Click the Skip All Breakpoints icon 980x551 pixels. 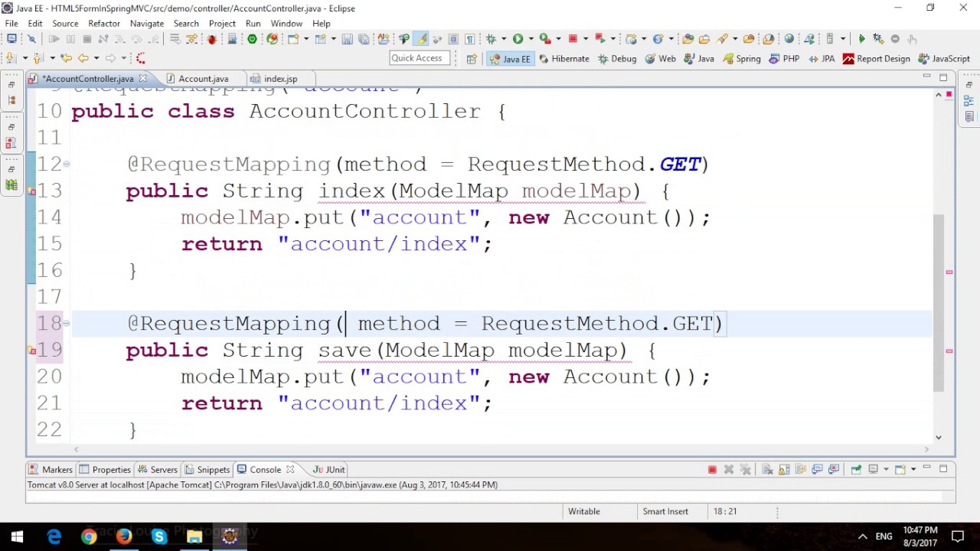point(31,38)
